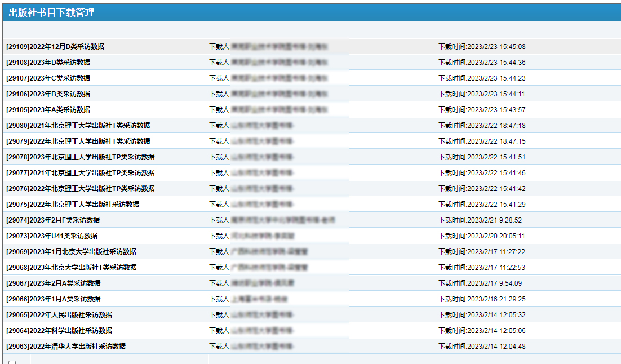Select the [29107] 2023年C类采访数据 record
This screenshot has height=364, width=621.
coord(48,78)
